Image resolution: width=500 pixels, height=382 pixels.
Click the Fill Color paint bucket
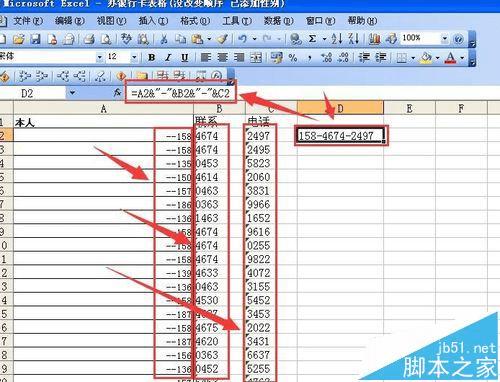tap(426, 58)
